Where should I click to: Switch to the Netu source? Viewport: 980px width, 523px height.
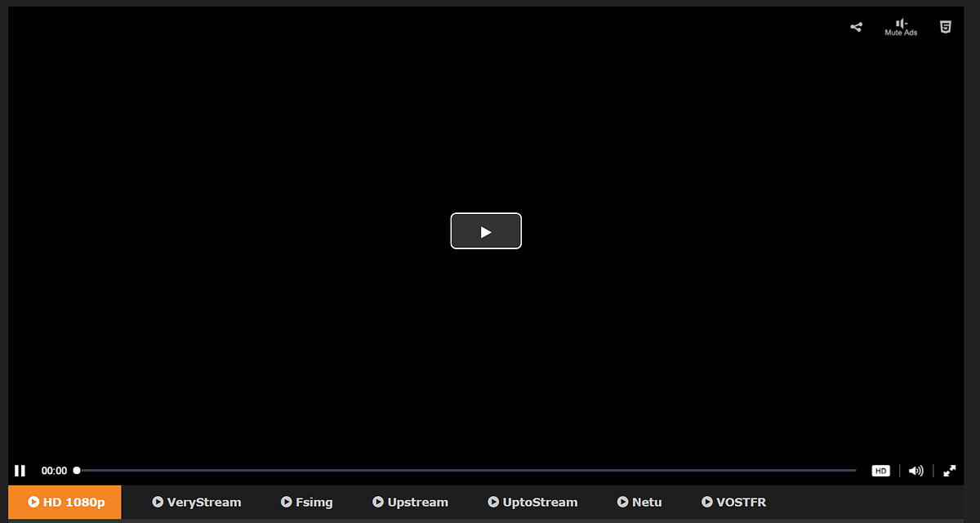pyautogui.click(x=639, y=502)
